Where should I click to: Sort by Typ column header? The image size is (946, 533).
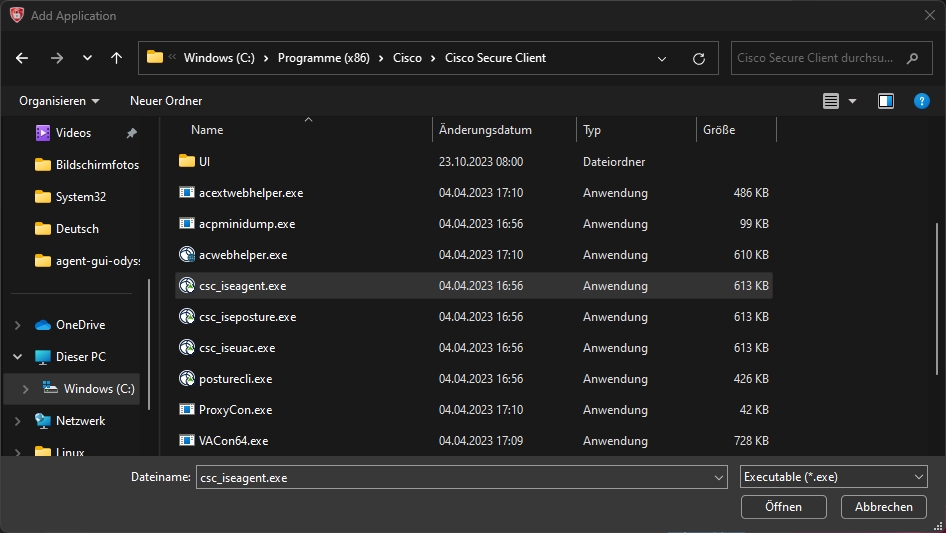(x=592, y=130)
